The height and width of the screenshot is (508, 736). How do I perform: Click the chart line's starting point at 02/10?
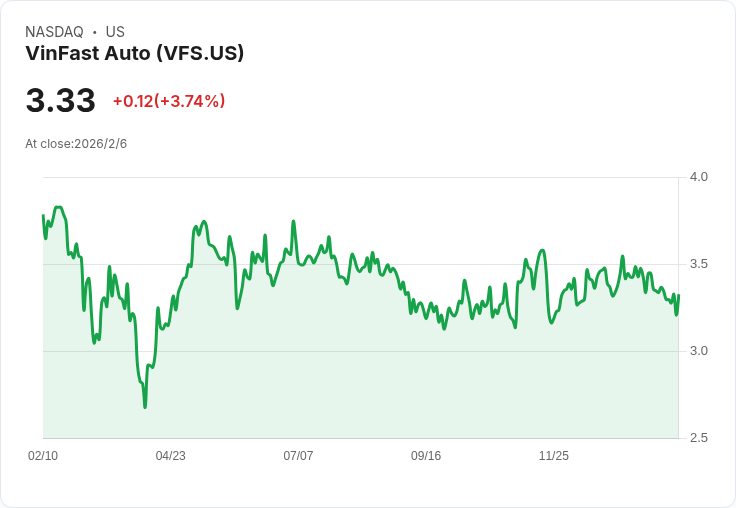pyautogui.click(x=43, y=216)
